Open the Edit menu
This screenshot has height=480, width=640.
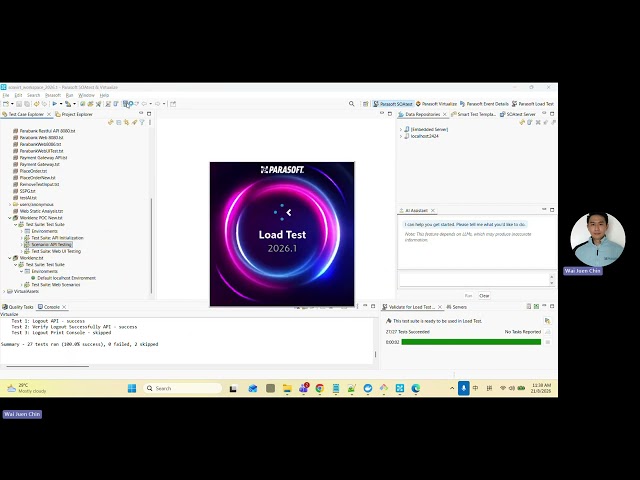[18, 95]
